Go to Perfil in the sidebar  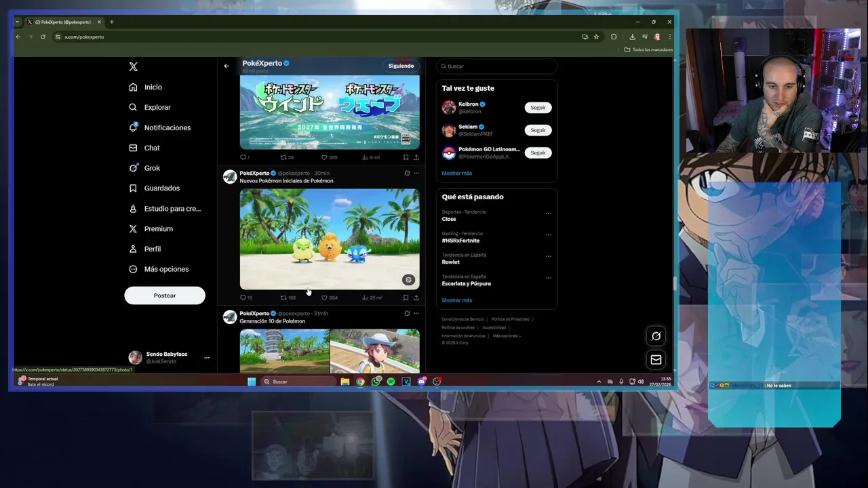tap(144, 249)
